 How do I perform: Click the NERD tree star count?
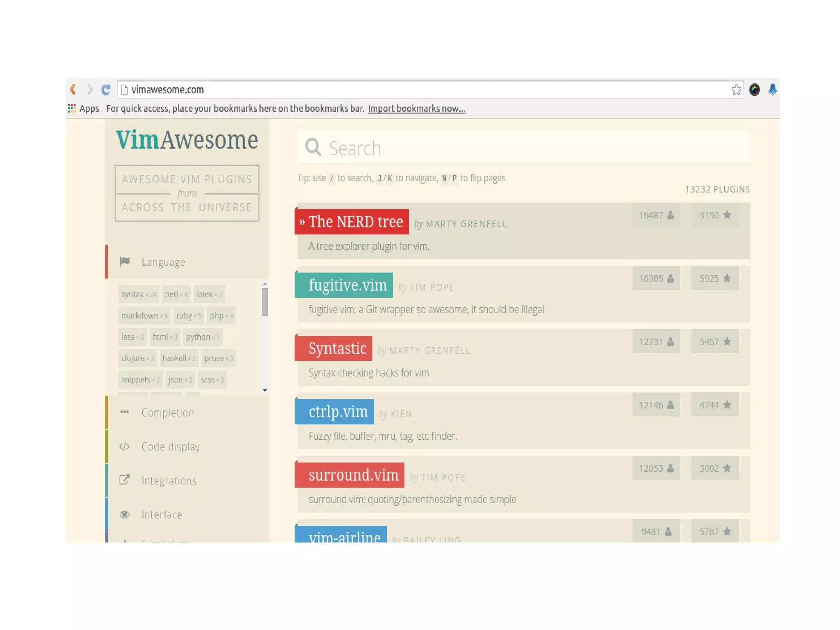714,215
